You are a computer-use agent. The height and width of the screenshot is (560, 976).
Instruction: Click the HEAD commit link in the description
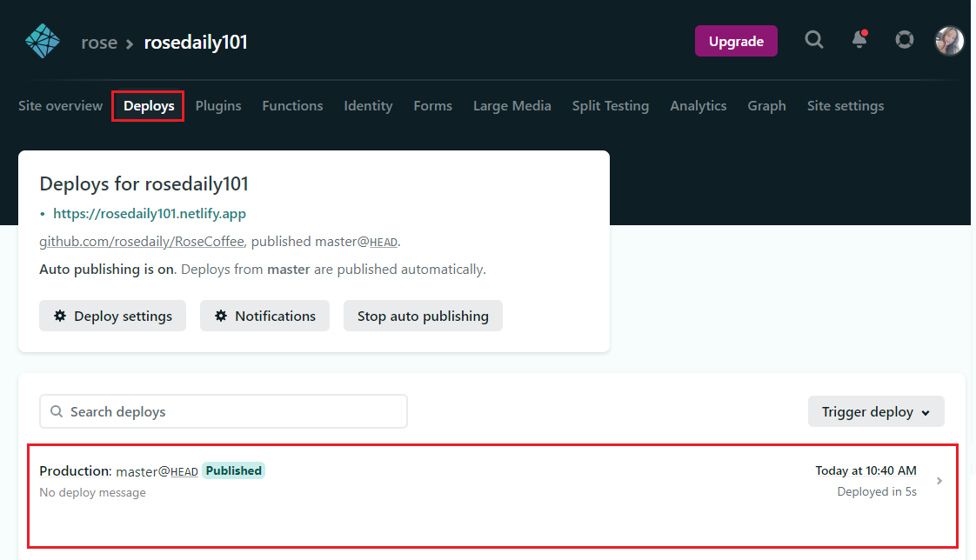(384, 243)
